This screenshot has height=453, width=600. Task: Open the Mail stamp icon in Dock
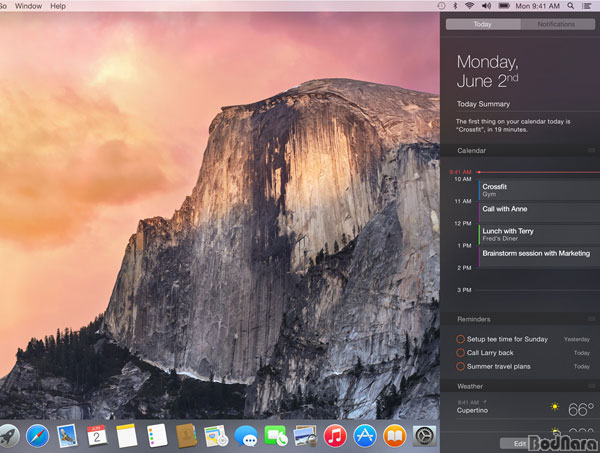click(67, 436)
